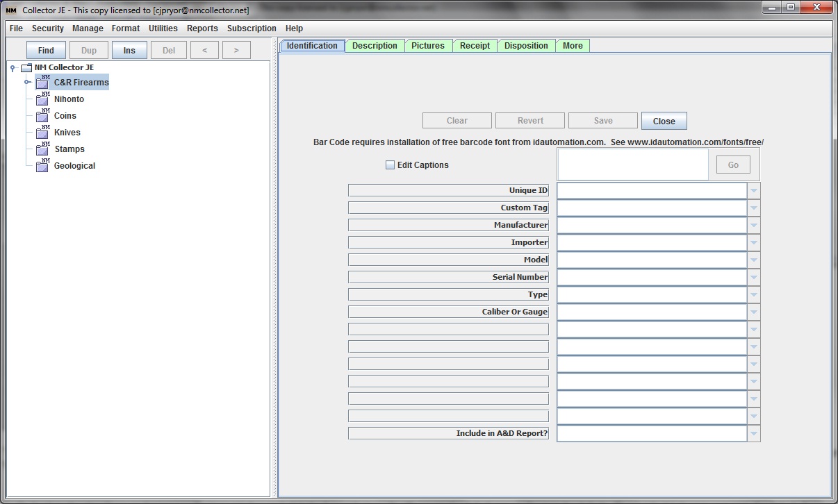Viewport: 838px width, 504px height.
Task: Expand the Include in A&D Report dropdown
Action: [753, 433]
